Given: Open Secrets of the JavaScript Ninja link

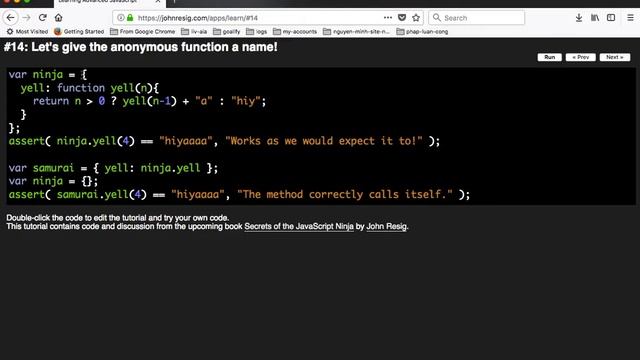Looking at the screenshot, I should click(299, 227).
